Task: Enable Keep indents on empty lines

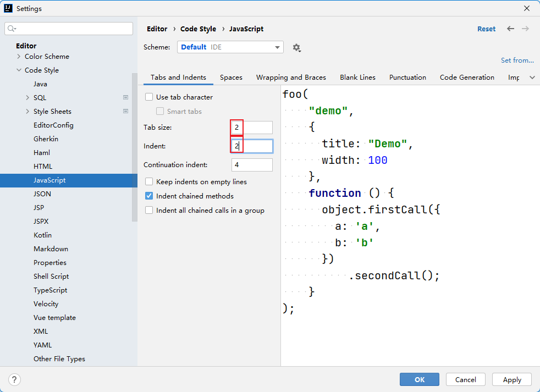Action: click(x=149, y=181)
